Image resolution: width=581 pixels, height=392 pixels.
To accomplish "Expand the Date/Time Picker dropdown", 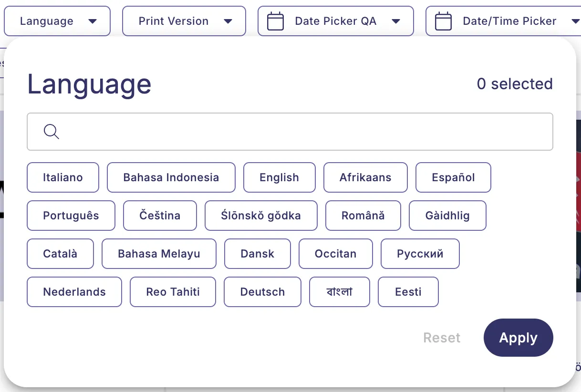I will pos(503,21).
